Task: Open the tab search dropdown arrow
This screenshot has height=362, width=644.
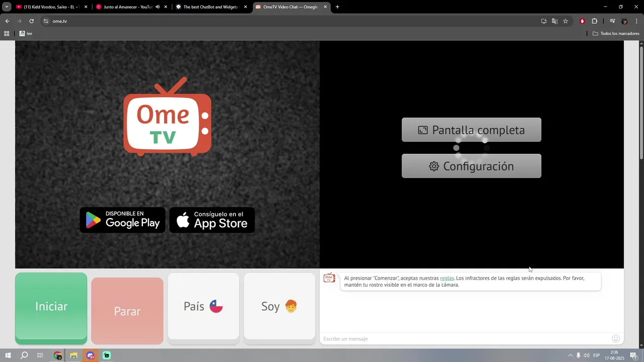Action: [7, 7]
